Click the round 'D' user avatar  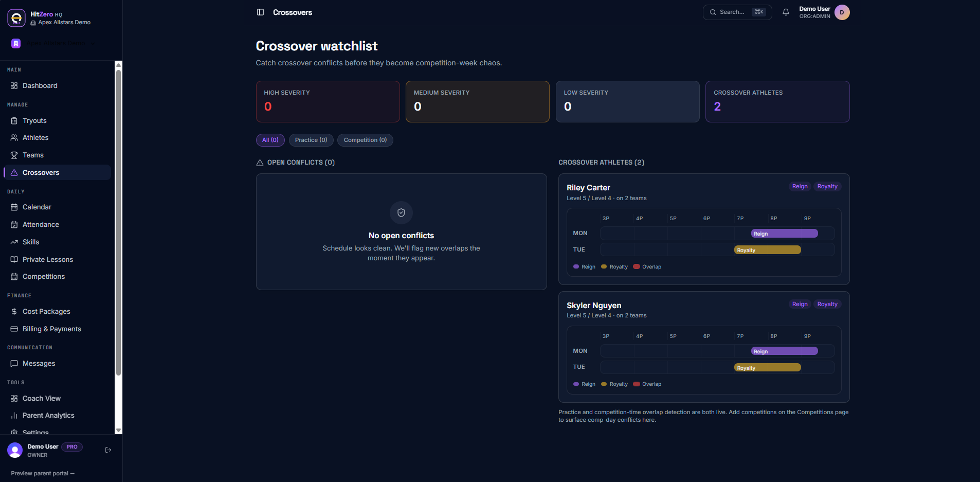coord(842,12)
